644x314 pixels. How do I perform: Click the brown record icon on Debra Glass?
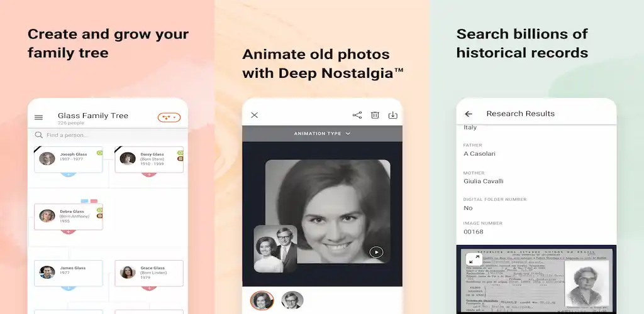[x=99, y=215]
